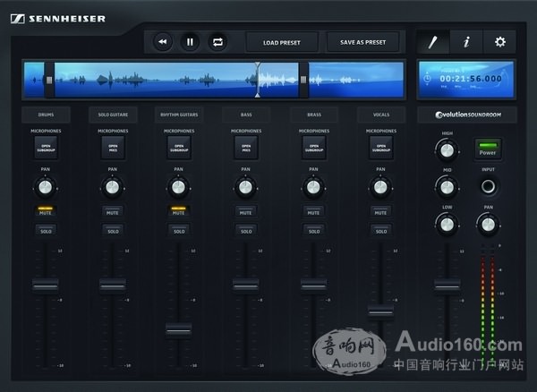
Task: Unmute the Drums channel
Action: click(46, 211)
